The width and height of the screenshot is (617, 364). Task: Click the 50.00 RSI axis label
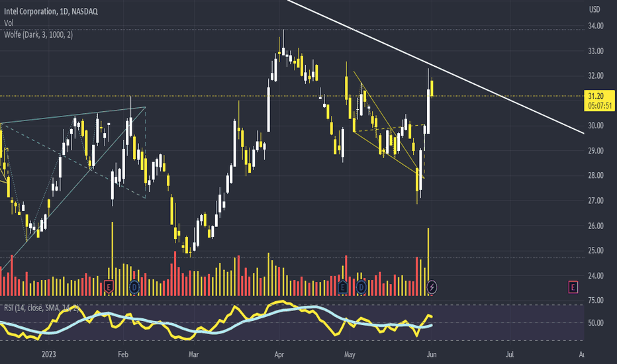point(596,323)
